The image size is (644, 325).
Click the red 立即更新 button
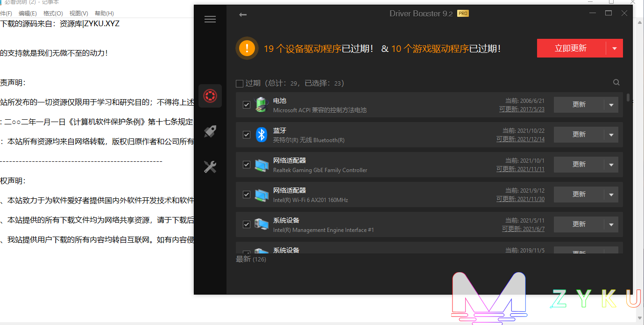(x=571, y=48)
